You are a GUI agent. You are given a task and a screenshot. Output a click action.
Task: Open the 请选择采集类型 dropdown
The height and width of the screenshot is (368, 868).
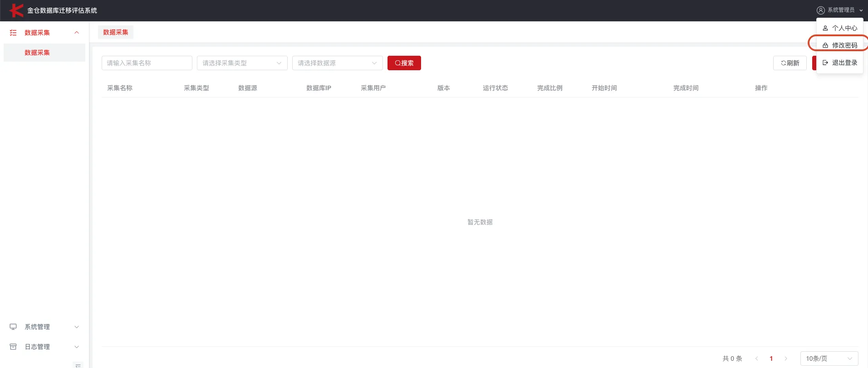click(x=242, y=63)
